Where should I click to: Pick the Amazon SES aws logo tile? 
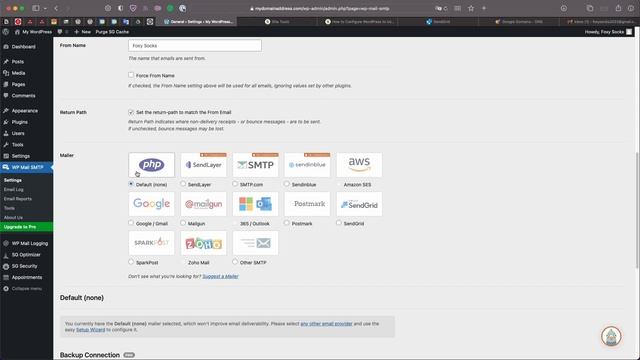pos(359,165)
